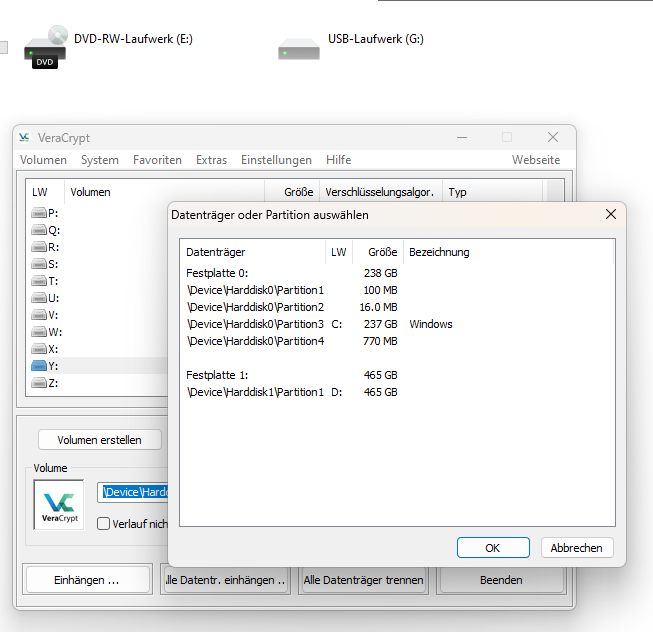The width and height of the screenshot is (653, 632).
Task: Open the Einstellungen menu
Action: (276, 160)
